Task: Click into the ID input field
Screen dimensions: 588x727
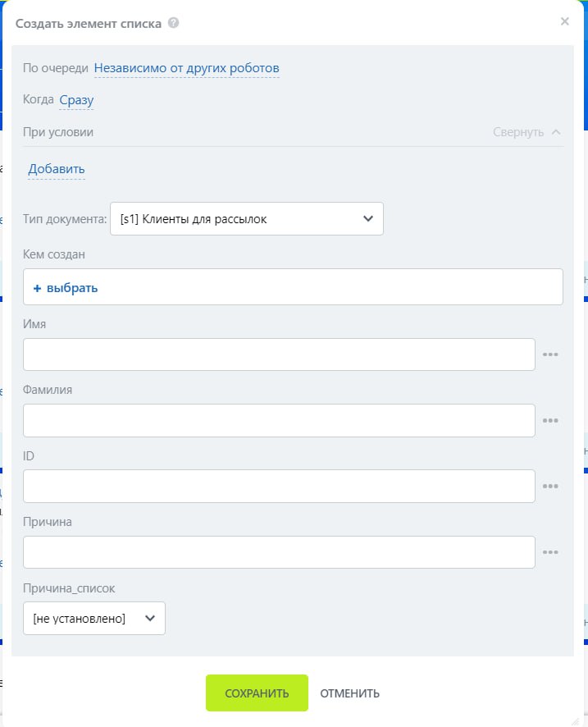Action: coord(279,486)
